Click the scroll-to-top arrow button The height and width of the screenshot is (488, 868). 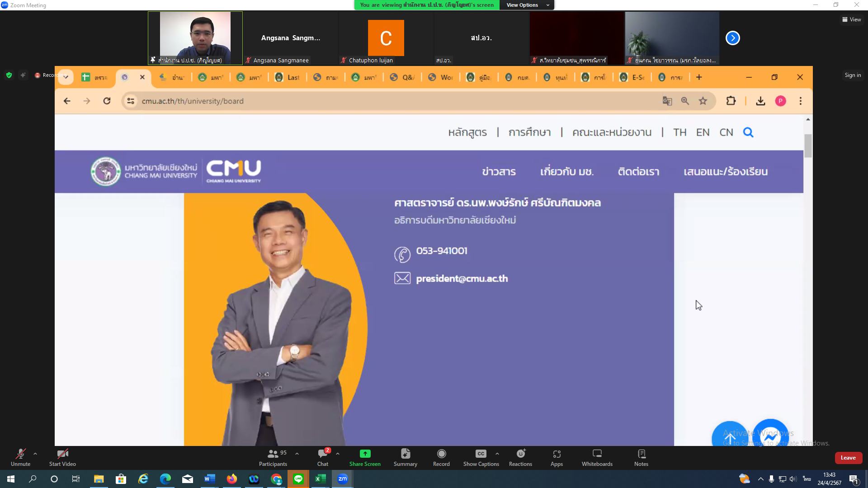click(x=730, y=435)
